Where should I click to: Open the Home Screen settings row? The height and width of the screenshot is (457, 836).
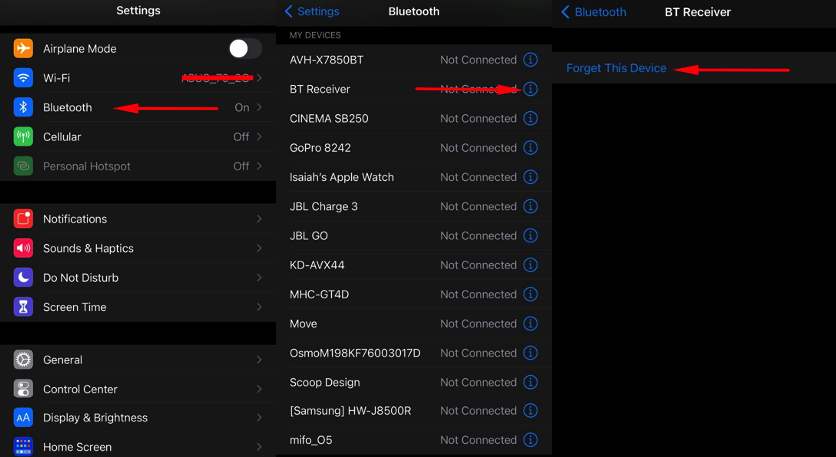tap(138, 445)
